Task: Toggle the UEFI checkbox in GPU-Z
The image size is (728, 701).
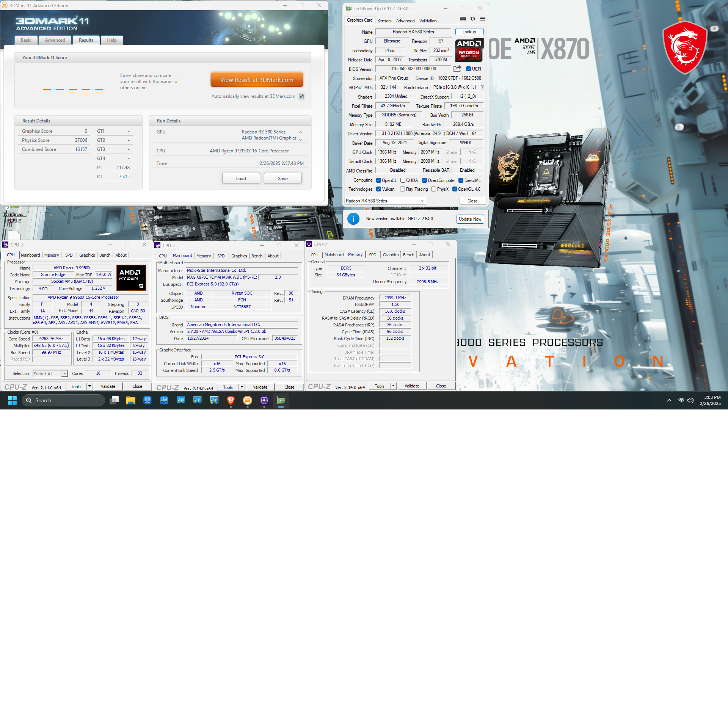Action: tap(468, 69)
